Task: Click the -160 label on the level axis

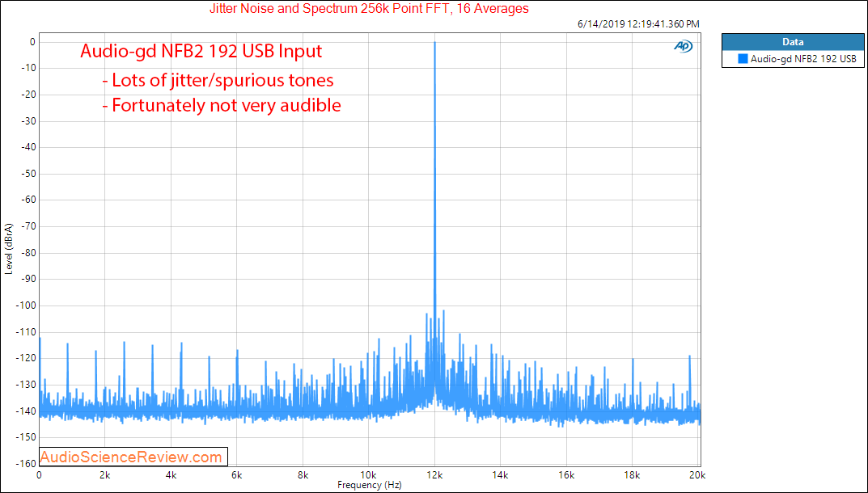Action: coord(25,464)
